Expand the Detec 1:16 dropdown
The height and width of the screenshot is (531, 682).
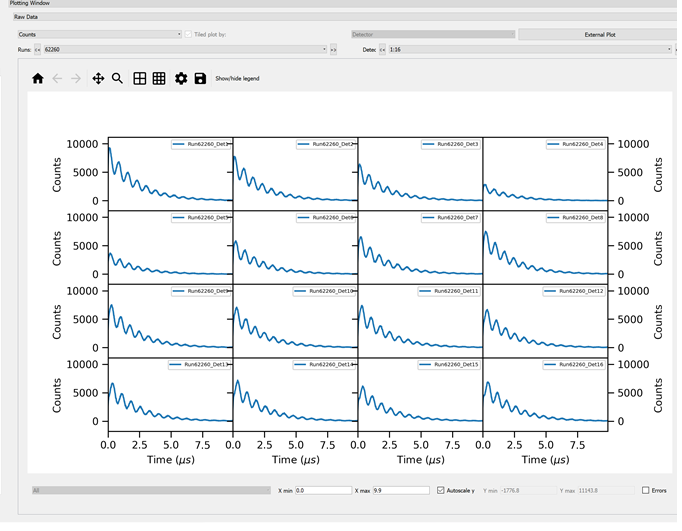(x=528, y=49)
